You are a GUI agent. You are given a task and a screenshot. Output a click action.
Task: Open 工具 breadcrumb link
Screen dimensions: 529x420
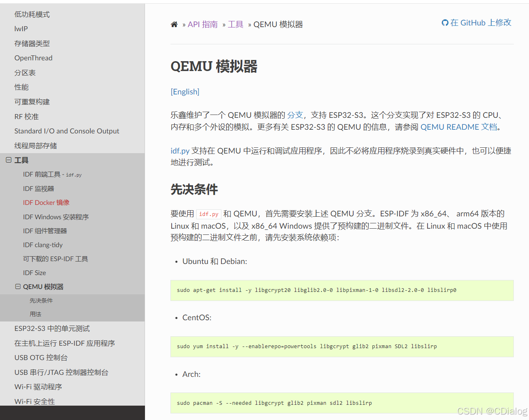(x=236, y=25)
